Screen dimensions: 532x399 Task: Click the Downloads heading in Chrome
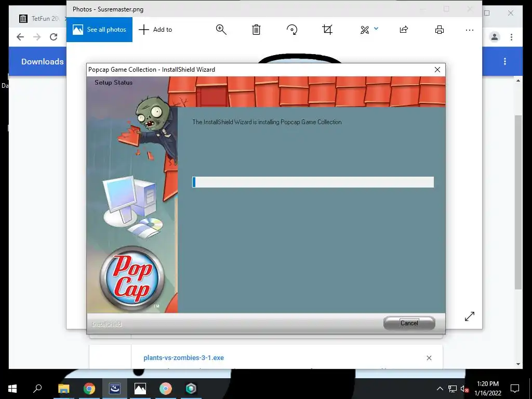[x=43, y=61]
